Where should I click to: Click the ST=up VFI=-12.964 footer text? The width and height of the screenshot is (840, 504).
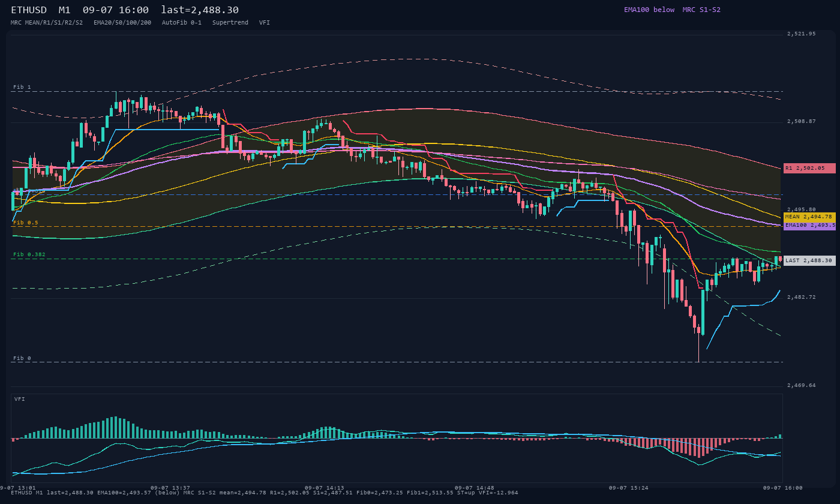tap(487, 493)
